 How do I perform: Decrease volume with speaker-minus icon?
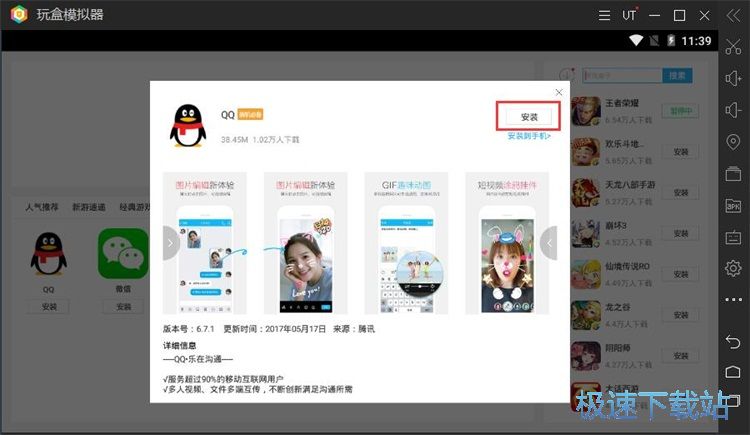(733, 110)
